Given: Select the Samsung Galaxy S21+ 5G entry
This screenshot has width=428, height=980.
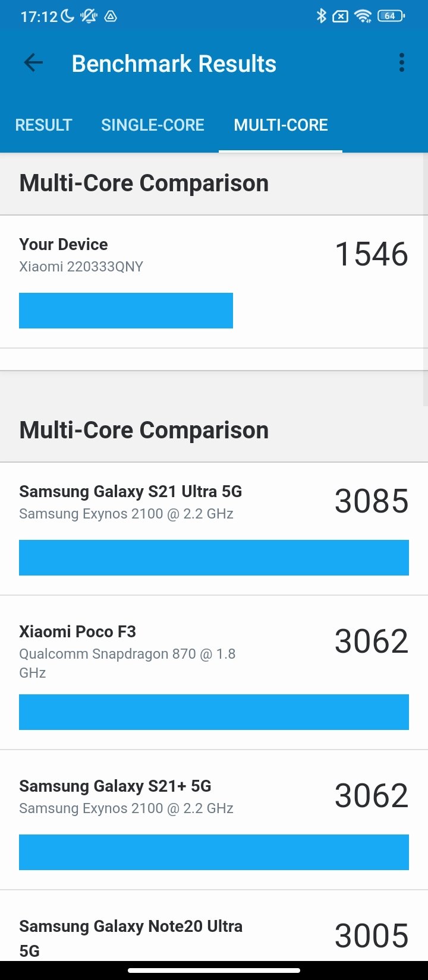Looking at the screenshot, I should [214, 820].
